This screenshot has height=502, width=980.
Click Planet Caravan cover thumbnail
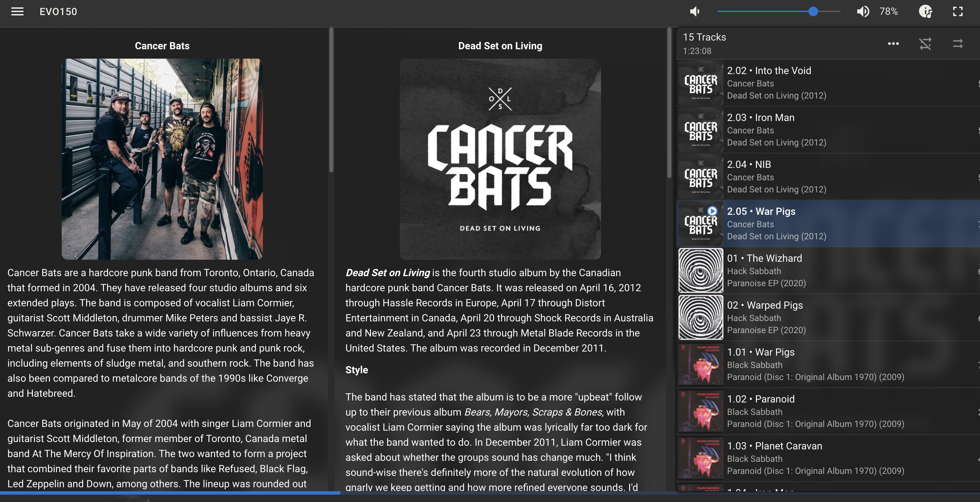(x=701, y=458)
